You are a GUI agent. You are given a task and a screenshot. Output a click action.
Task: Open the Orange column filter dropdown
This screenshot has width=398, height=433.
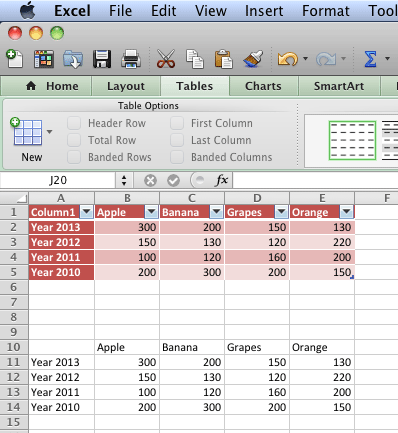[347, 212]
